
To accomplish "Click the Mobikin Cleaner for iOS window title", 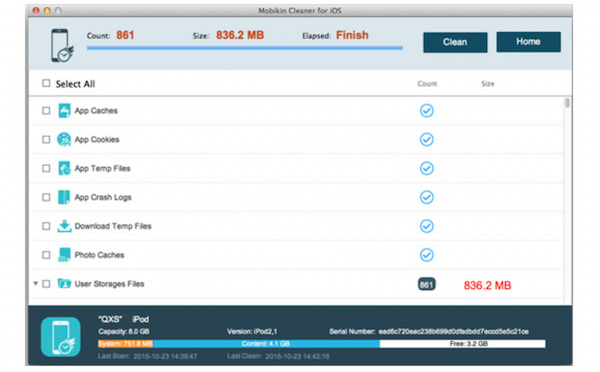I will (300, 11).
